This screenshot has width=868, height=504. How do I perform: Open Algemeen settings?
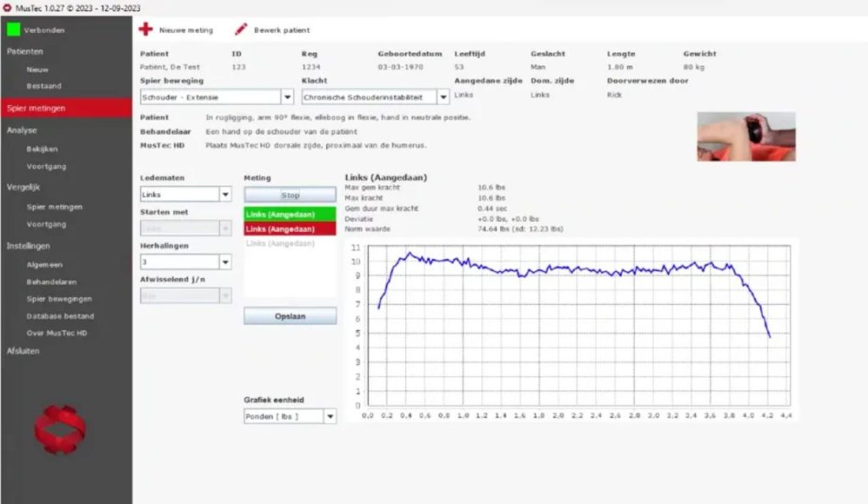44,265
